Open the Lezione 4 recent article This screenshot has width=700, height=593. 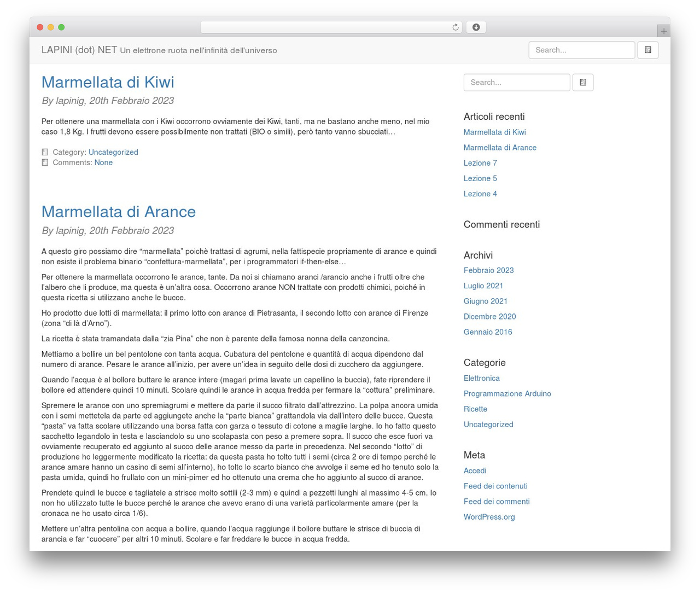pyautogui.click(x=480, y=193)
